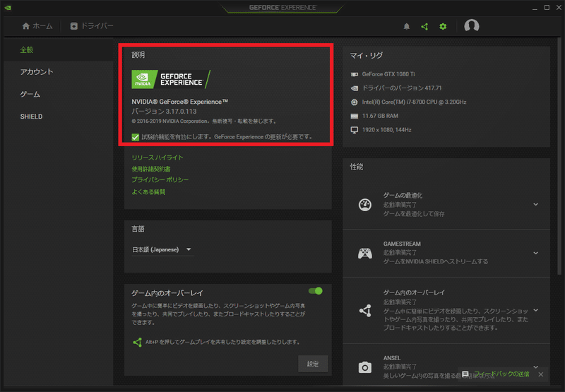Click the バージョン 3.17.0.113 text
565x392 pixels.
pos(164,112)
